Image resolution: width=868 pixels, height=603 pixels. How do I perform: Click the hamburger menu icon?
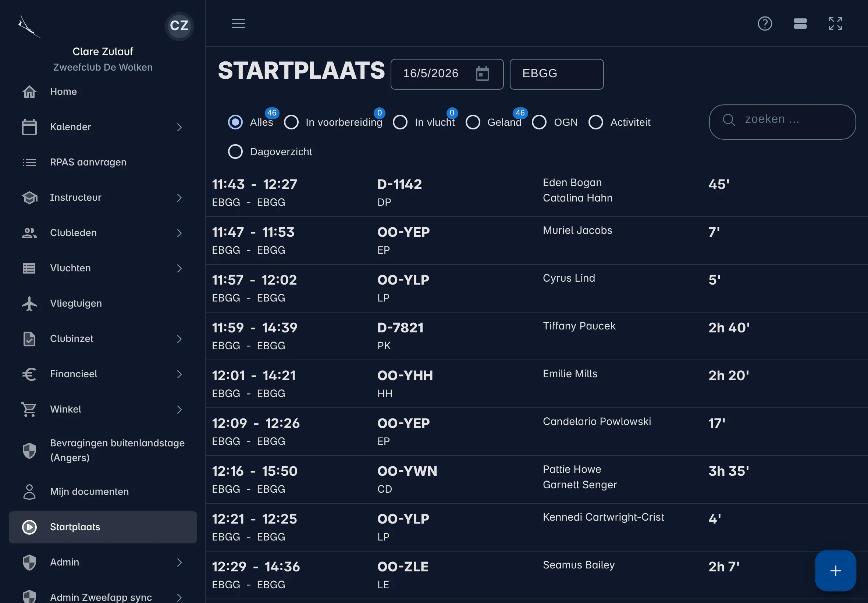238,24
